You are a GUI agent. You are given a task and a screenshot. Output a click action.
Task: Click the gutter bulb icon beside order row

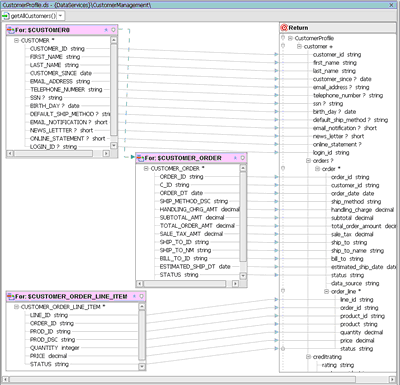pyautogui.click(x=283, y=168)
